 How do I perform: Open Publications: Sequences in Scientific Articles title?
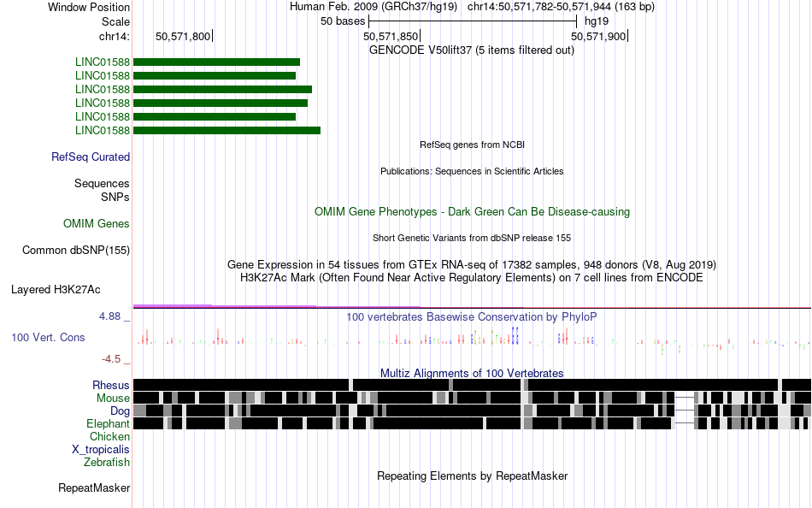pyautogui.click(x=472, y=171)
